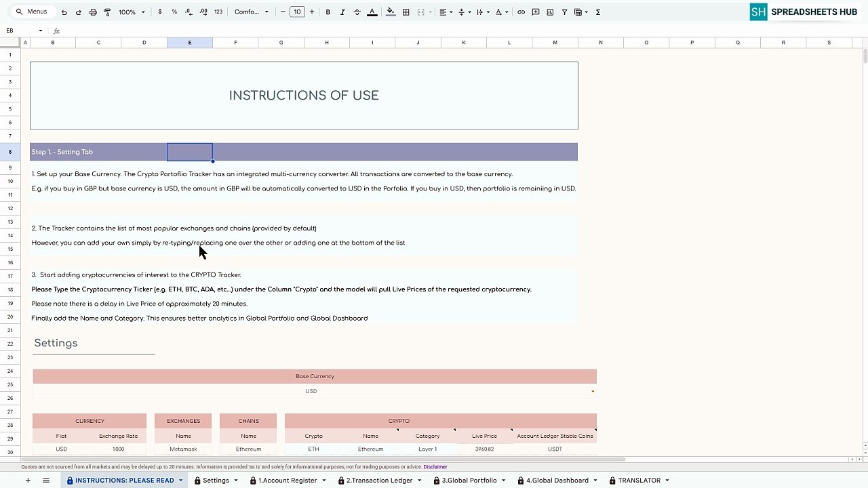The height and width of the screenshot is (488, 868).
Task: Open the font family dropdown
Action: (x=252, y=12)
